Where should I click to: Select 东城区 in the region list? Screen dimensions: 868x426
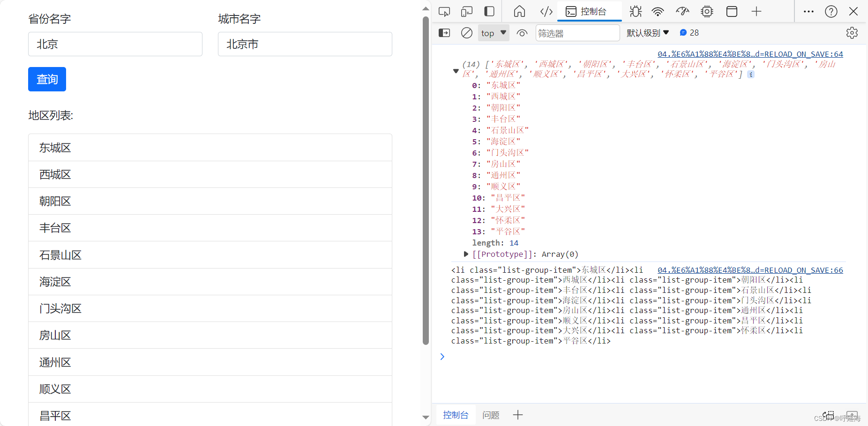[x=210, y=148]
